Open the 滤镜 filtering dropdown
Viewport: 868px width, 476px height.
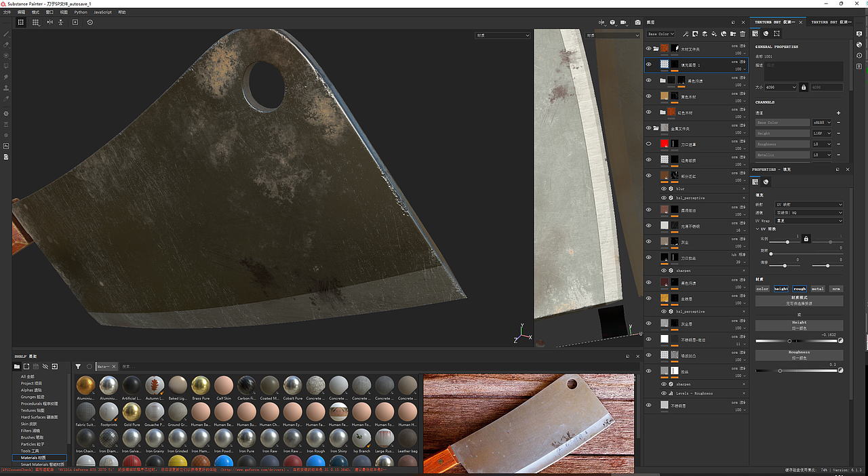[809, 213]
